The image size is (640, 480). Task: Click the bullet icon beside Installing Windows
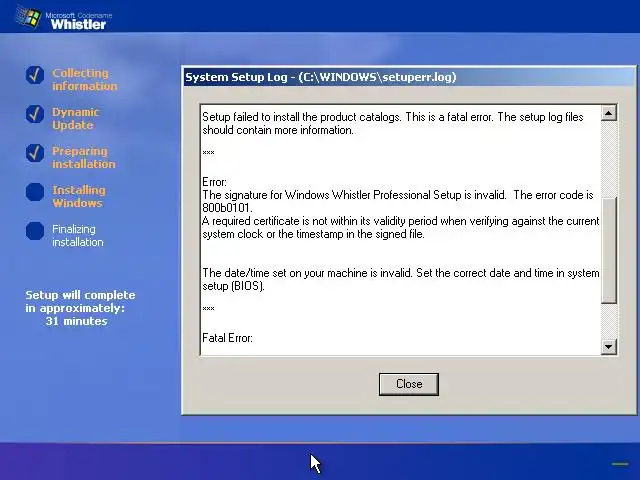(35, 192)
